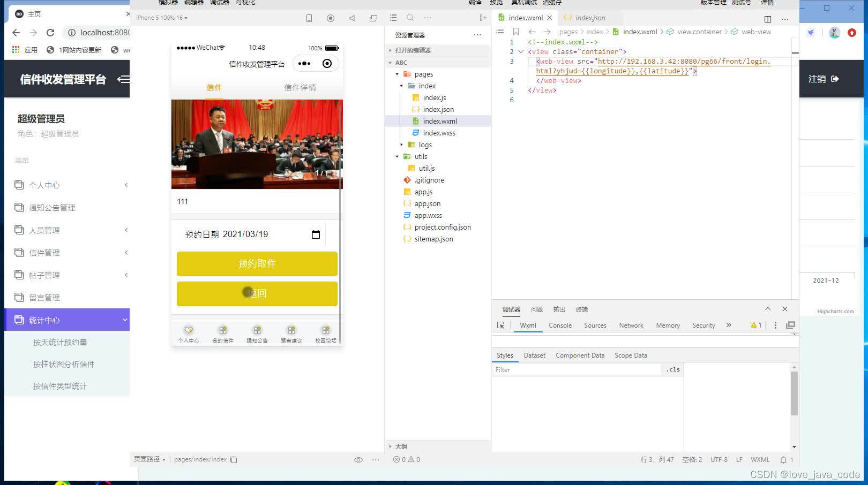Toggle the admin sidebar hamburger menu
868x485 pixels.
point(123,79)
